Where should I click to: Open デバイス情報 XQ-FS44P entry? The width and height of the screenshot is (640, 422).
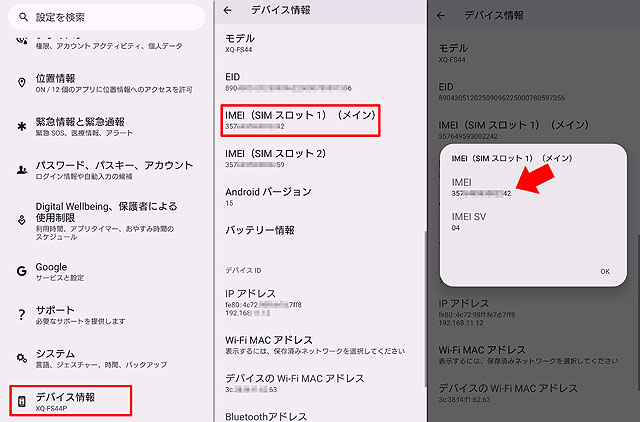pos(70,401)
